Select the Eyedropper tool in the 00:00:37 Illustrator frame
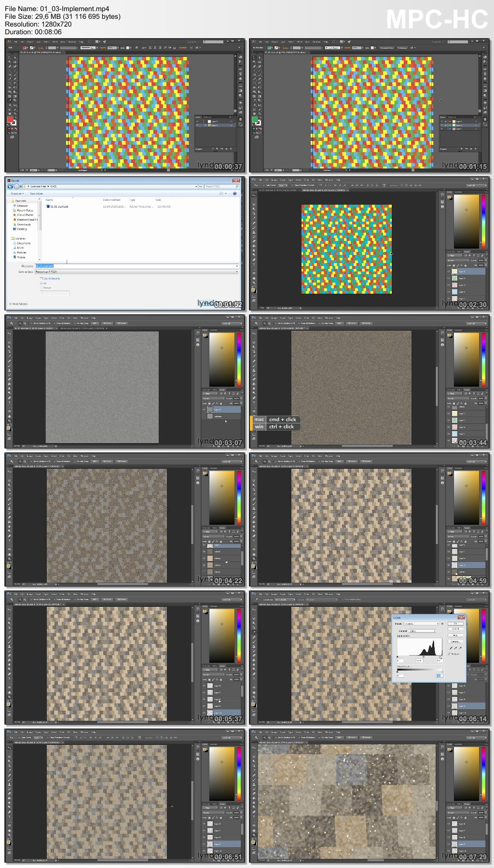The height and width of the screenshot is (868, 494). [x=10, y=100]
